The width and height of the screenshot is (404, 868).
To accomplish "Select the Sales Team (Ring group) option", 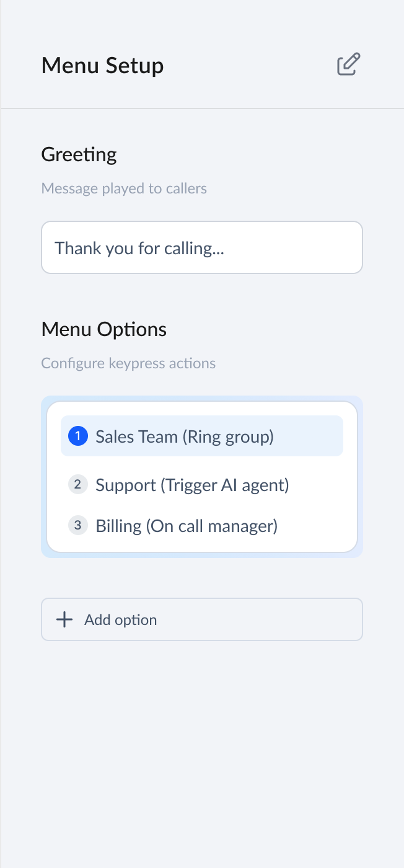I will 184,436.
